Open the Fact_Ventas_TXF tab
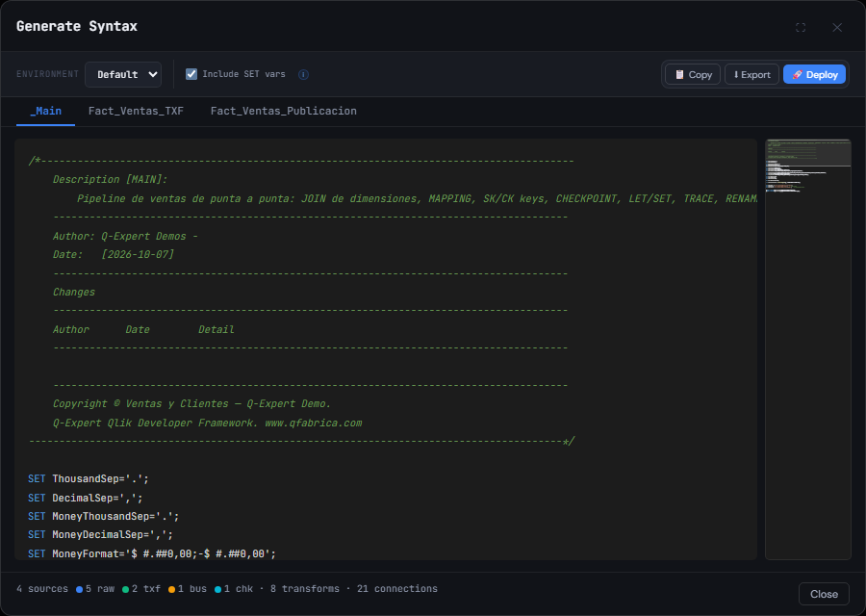Viewport: 866px width, 616px height. 136,111
